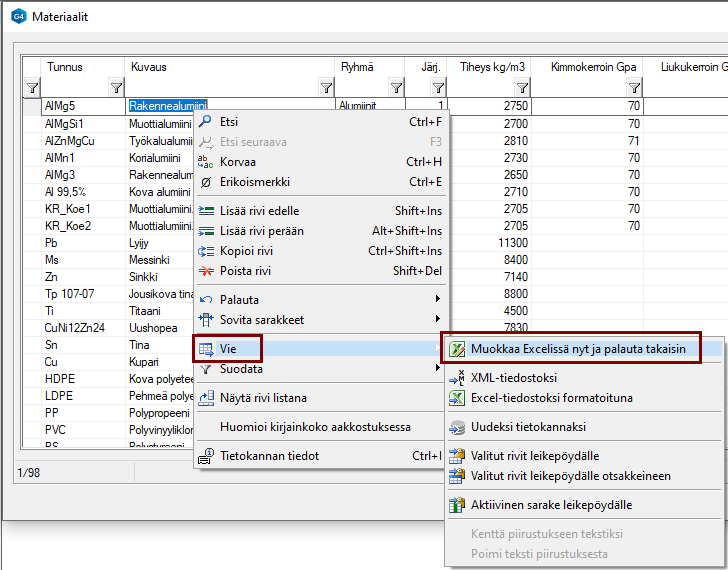The height and width of the screenshot is (570, 728).
Task: Toggle Huomioi kirjainkoko aakkostuksessa option
Action: (315, 427)
